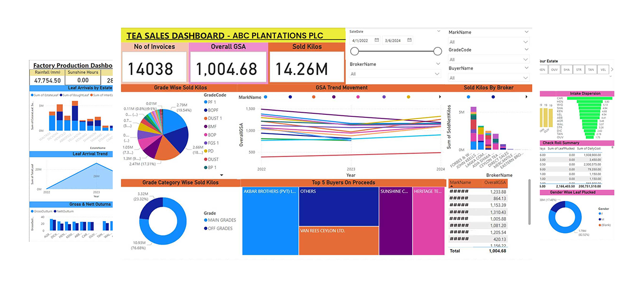The width and height of the screenshot is (644, 290).
Task: Click the left handle of SaleDate slider
Action: [x=355, y=51]
